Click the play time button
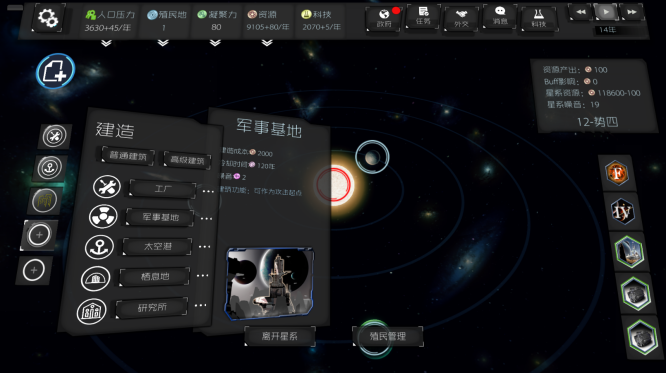 click(606, 12)
